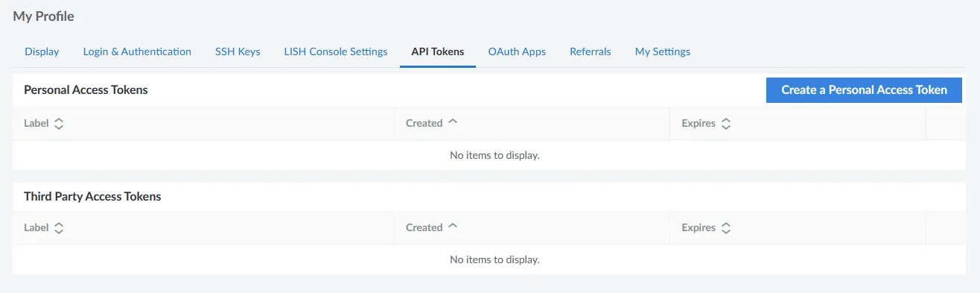Open the Referrals tab

(x=591, y=51)
